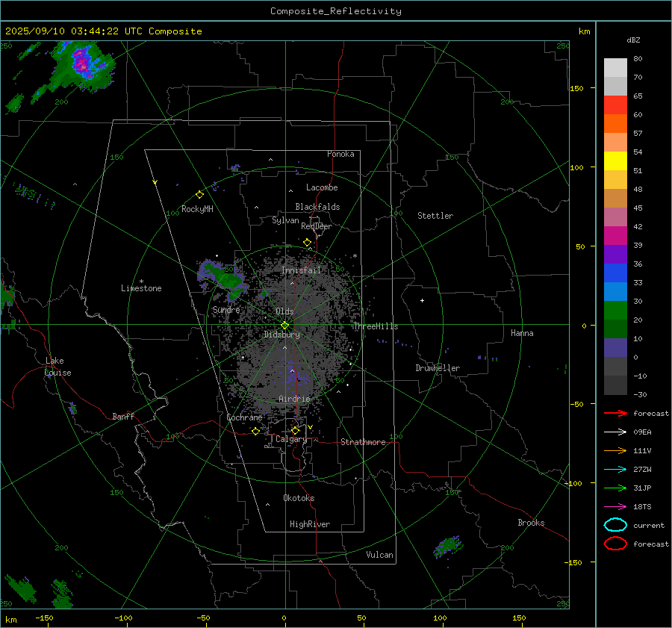Select the Limestone label
This screenshot has width=672, height=628.
click(x=141, y=288)
